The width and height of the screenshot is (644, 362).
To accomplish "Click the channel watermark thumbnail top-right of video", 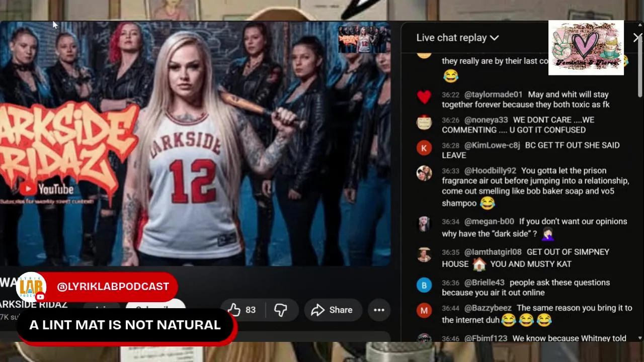I will [x=364, y=40].
